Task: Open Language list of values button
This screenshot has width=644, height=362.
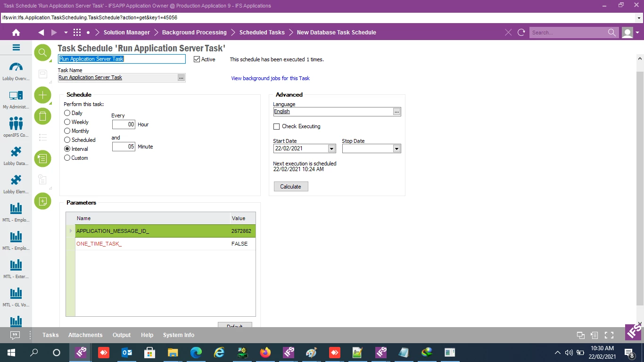Action: click(x=397, y=112)
